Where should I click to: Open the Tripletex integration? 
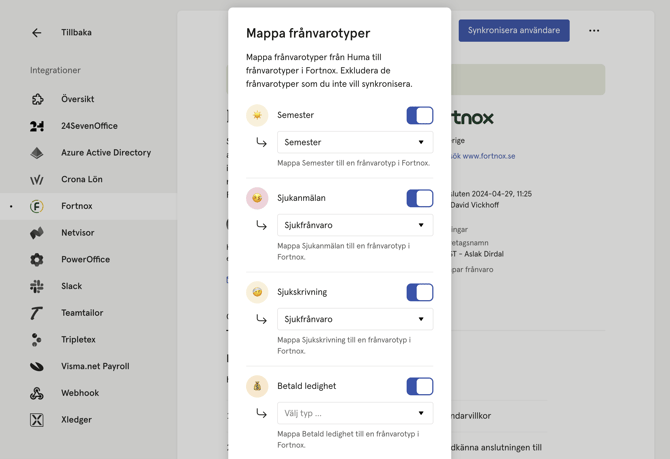78,340
